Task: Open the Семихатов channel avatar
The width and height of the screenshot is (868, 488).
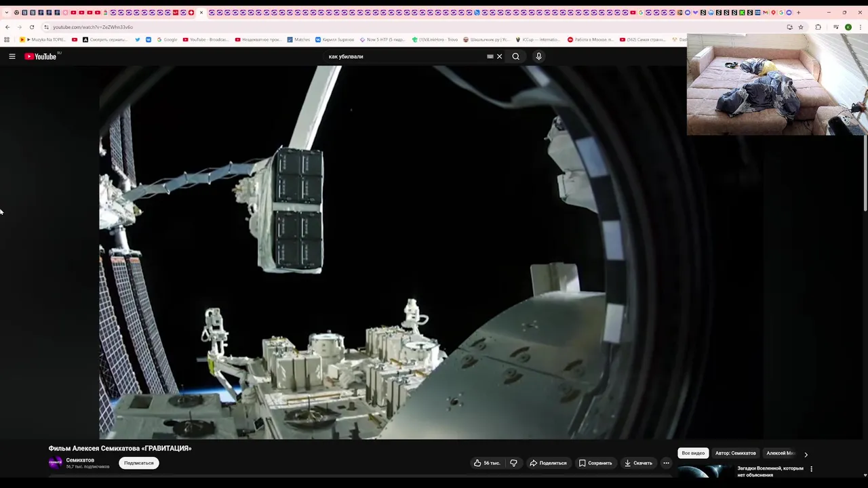Action: coord(56,463)
